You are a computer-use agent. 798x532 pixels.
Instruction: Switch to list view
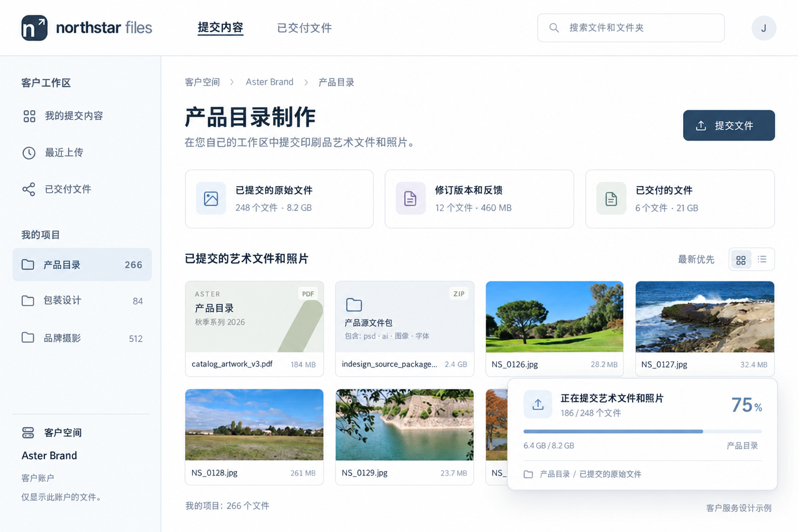(x=762, y=259)
